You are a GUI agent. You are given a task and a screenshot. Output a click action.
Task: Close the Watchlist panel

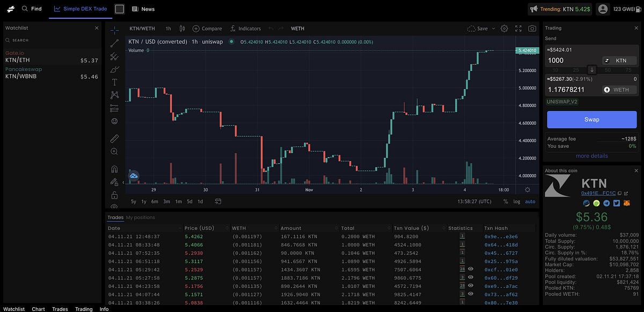coord(97,27)
